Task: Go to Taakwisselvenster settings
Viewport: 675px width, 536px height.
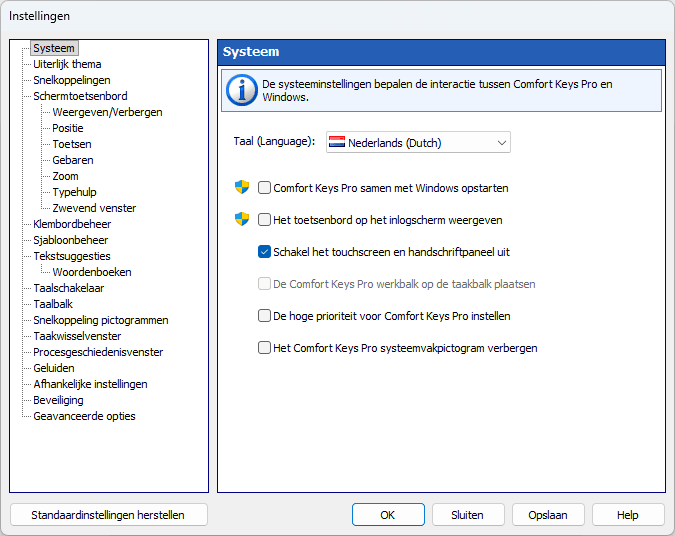Action: tap(77, 336)
